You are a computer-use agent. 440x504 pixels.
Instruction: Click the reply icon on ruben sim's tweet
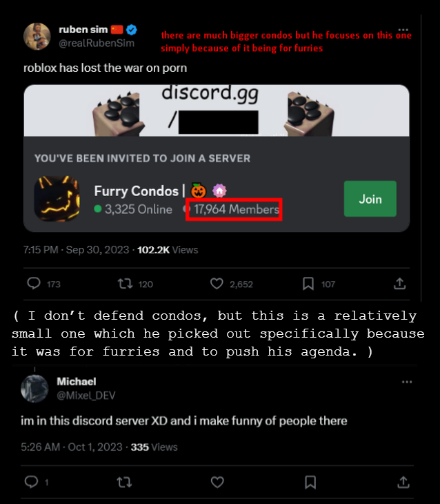click(34, 284)
